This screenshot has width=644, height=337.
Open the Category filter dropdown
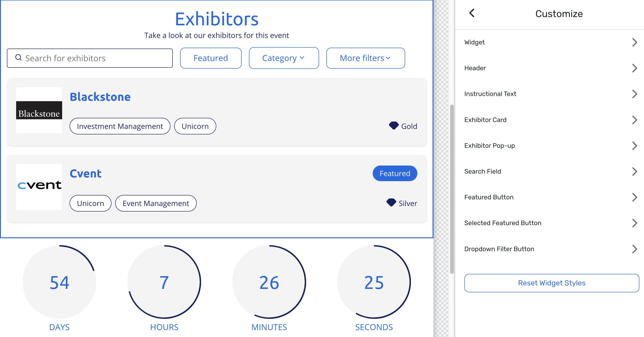point(284,58)
